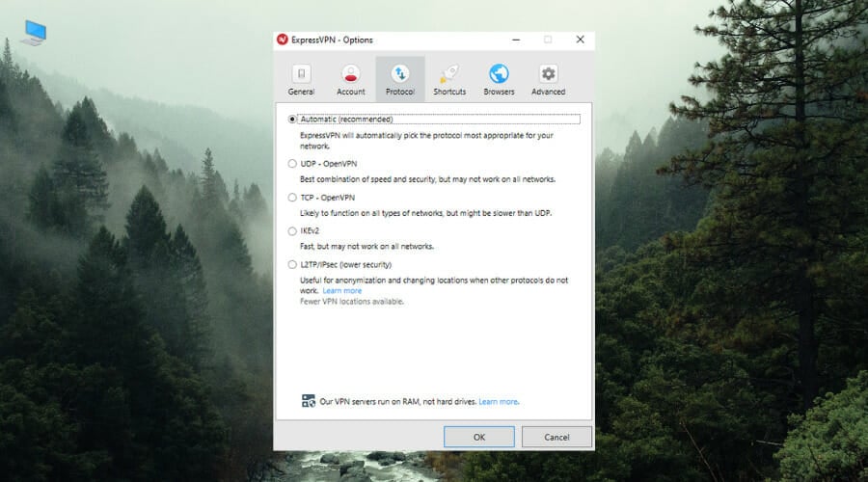Viewport: 868px width, 482px height.
Task: Open the General tab bookmark icon
Action: 301,73
